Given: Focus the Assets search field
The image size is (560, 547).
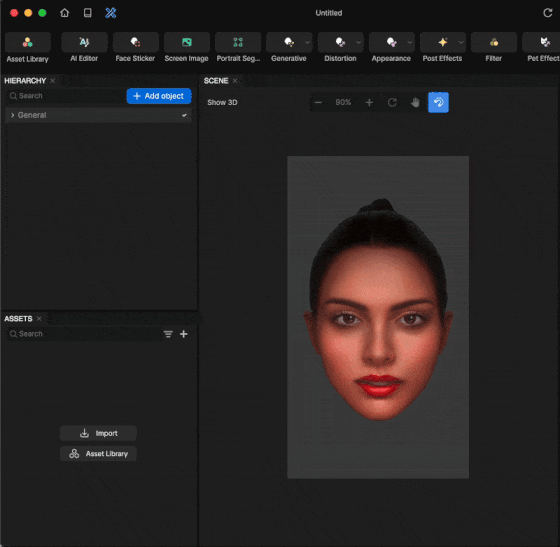Looking at the screenshot, I should [84, 334].
